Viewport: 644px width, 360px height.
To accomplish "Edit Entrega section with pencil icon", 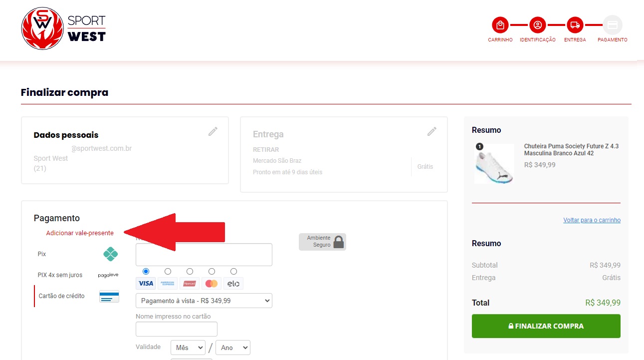I will pos(432,131).
